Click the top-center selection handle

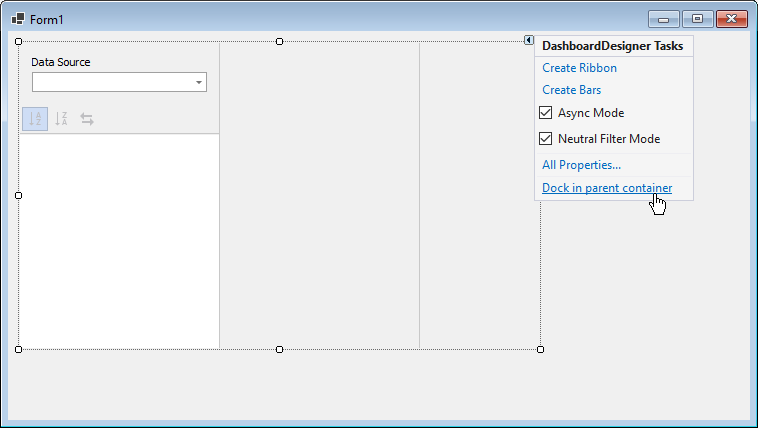[279, 42]
